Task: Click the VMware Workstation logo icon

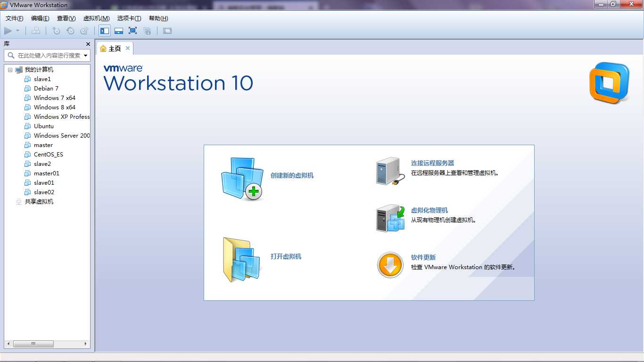Action: click(610, 82)
